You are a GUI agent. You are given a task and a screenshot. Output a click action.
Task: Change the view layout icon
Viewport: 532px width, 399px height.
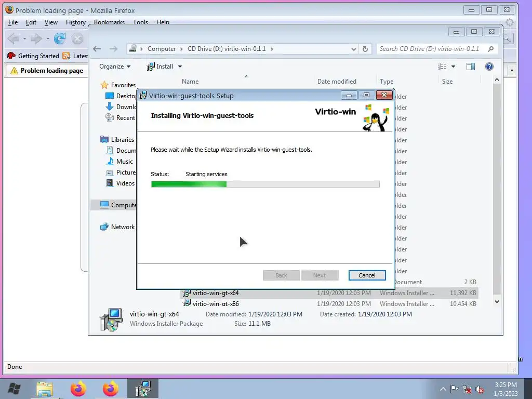click(x=442, y=66)
